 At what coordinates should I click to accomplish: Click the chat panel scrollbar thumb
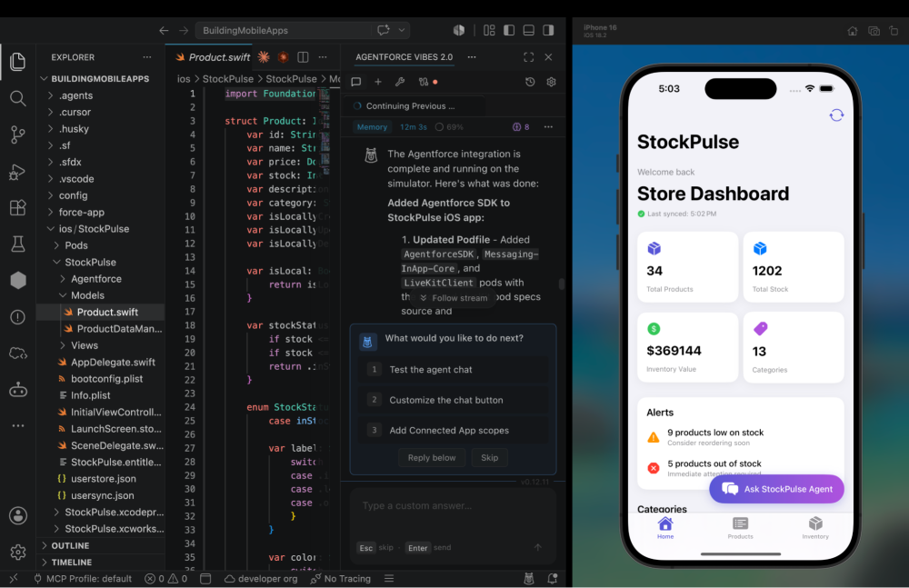click(x=561, y=284)
